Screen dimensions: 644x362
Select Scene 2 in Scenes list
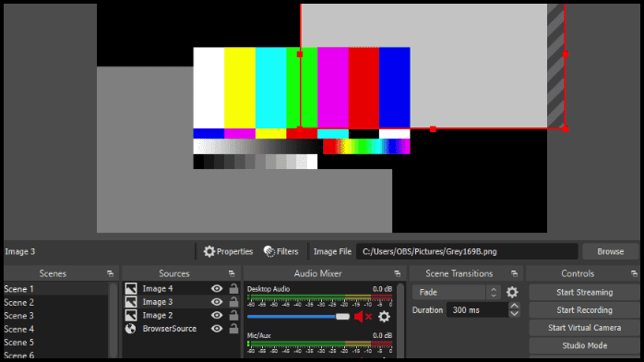pyautogui.click(x=56, y=302)
